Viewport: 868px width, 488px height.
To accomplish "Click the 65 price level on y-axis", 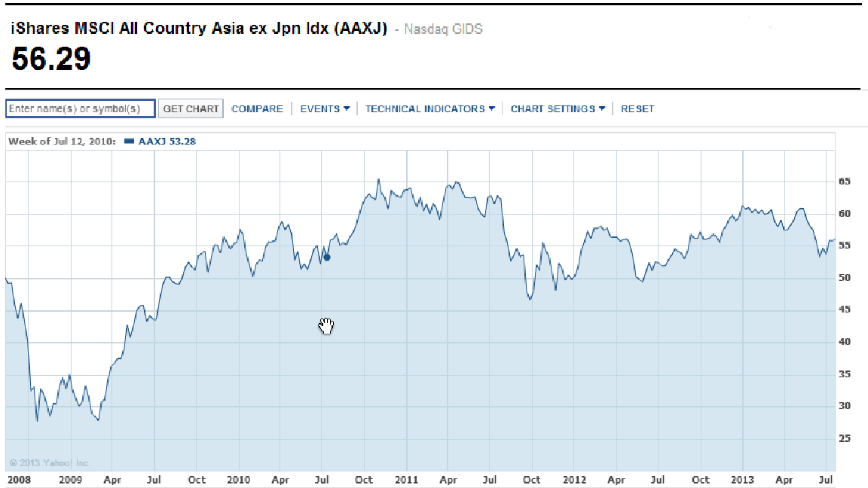I will tap(845, 181).
